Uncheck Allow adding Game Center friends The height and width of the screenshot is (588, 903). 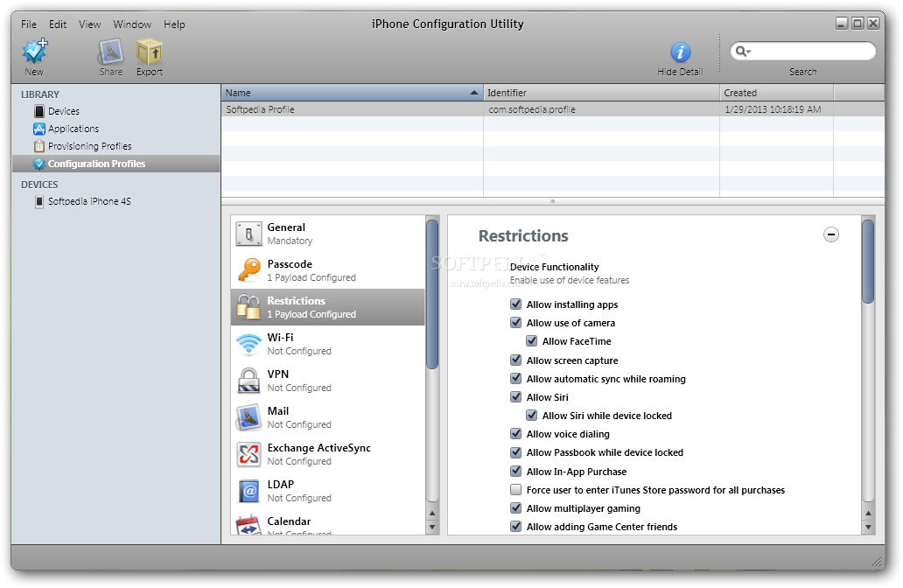click(516, 527)
